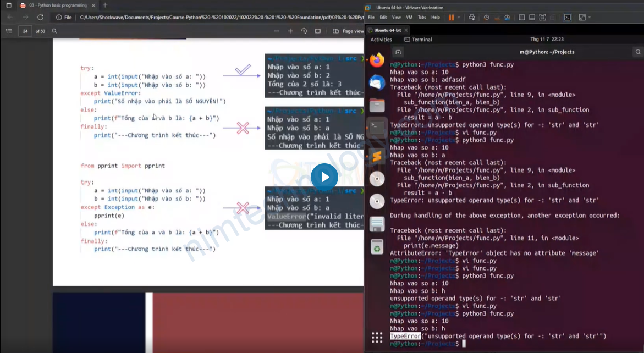
Task: Rotate the PDF page using toolbar icon
Action: tap(304, 31)
